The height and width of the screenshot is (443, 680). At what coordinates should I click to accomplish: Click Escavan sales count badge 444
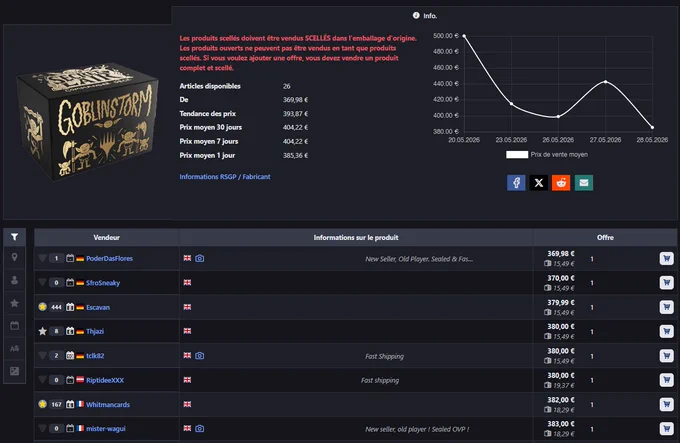coord(56,307)
